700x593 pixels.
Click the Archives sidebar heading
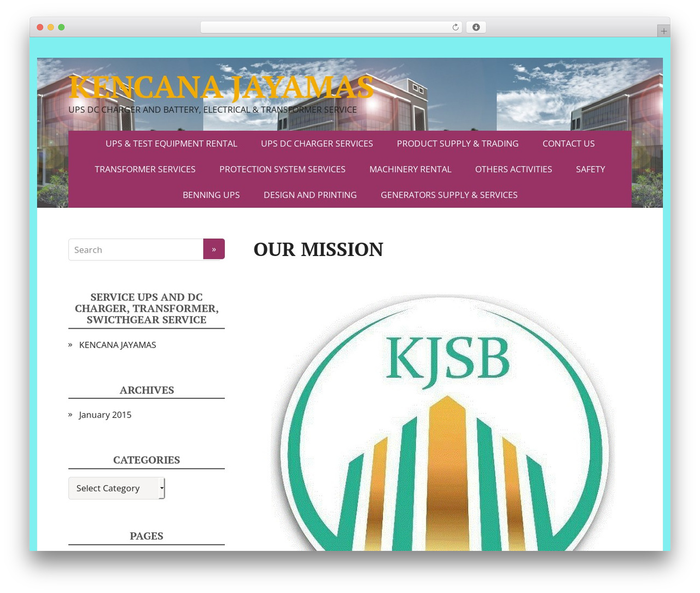click(147, 390)
